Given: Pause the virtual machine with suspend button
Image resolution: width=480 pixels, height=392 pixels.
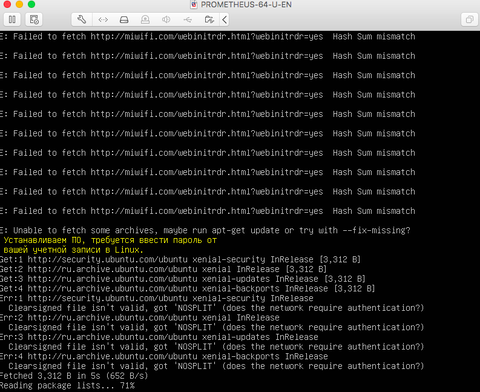Looking at the screenshot, I should (x=12, y=20).
